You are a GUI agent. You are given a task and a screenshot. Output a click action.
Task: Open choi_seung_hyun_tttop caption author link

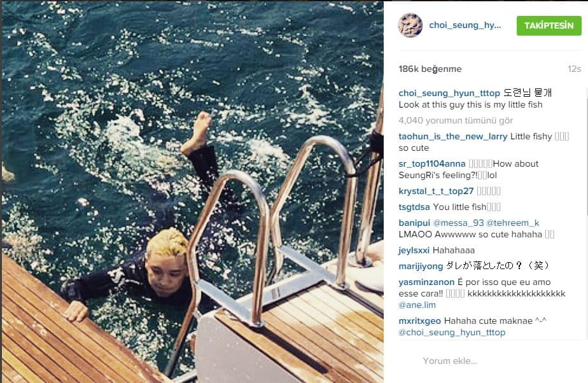[x=449, y=93]
